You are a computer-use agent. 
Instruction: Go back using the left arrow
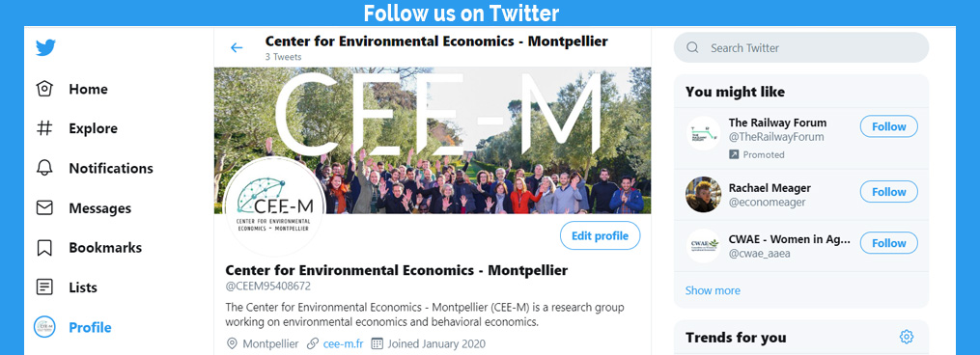pos(237,47)
